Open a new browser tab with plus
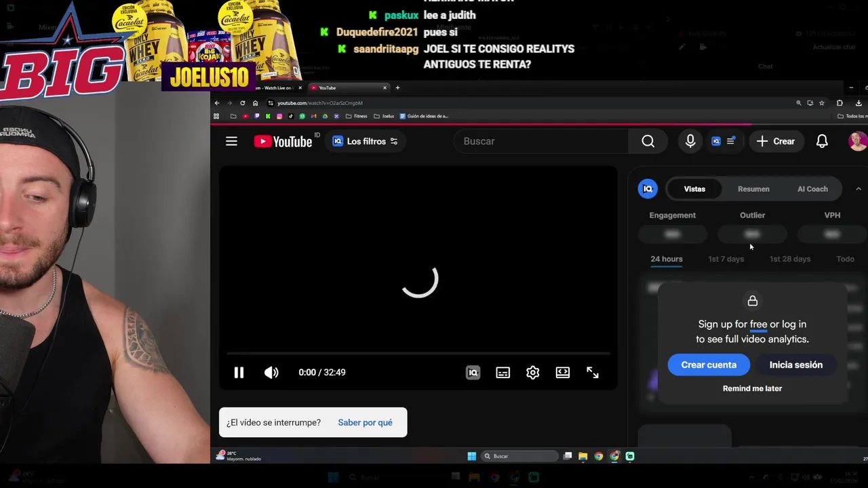 [x=397, y=87]
